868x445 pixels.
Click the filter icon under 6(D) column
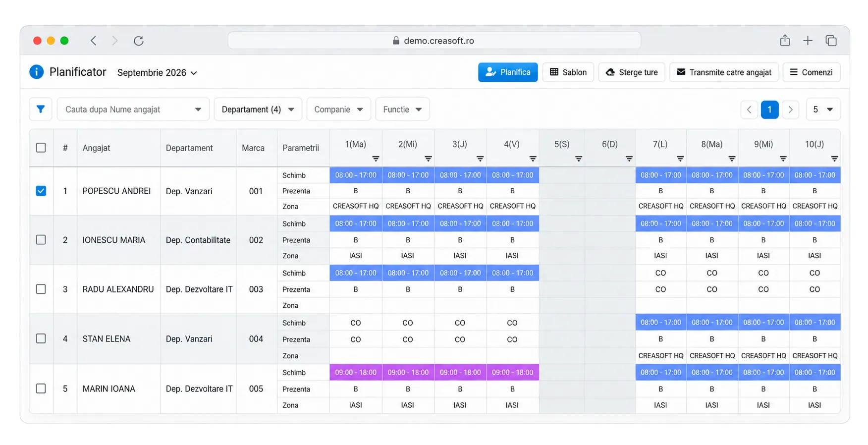[629, 159]
